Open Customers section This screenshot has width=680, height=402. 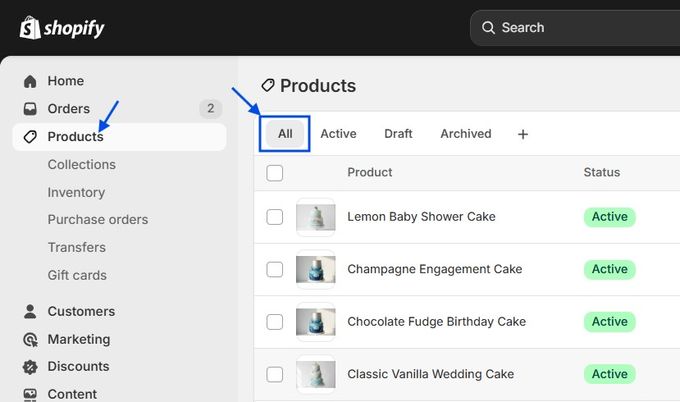(x=81, y=311)
